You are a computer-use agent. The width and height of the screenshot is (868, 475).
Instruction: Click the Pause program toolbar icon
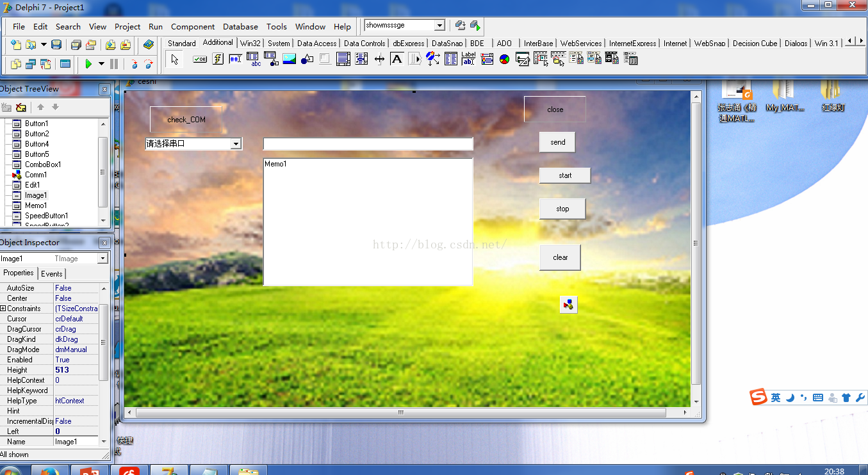pyautogui.click(x=114, y=64)
